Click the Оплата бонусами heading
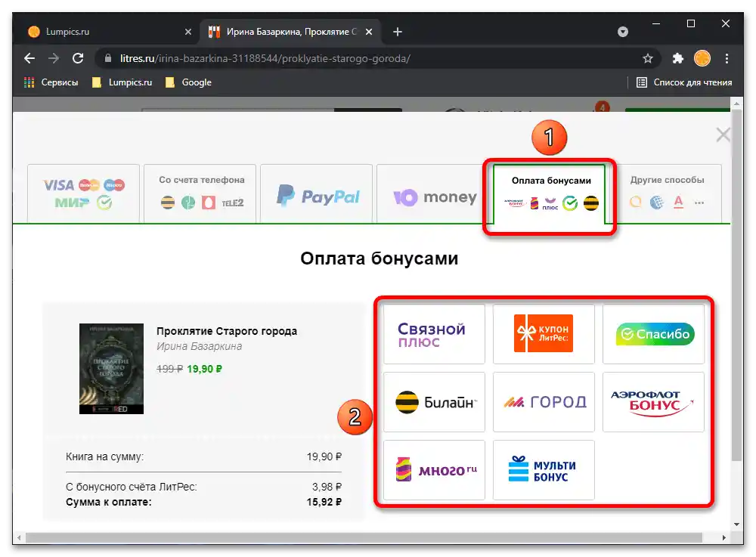The height and width of the screenshot is (557, 756). pyautogui.click(x=379, y=258)
